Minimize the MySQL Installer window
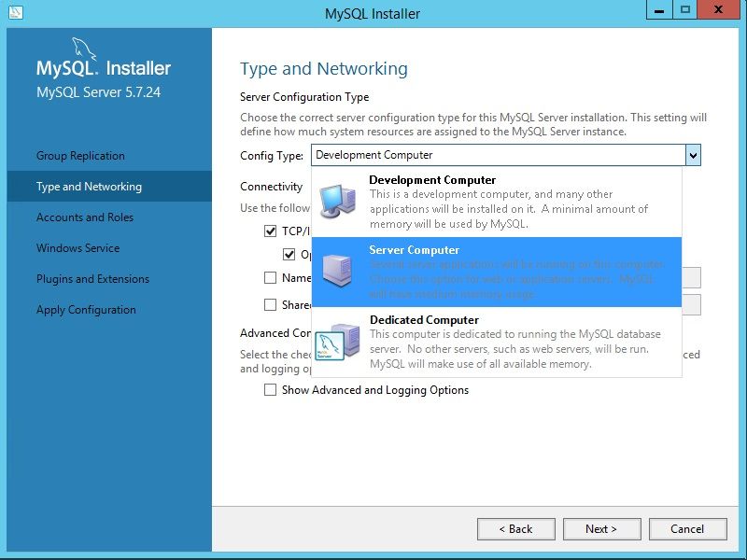The width and height of the screenshot is (747, 560). pyautogui.click(x=659, y=10)
